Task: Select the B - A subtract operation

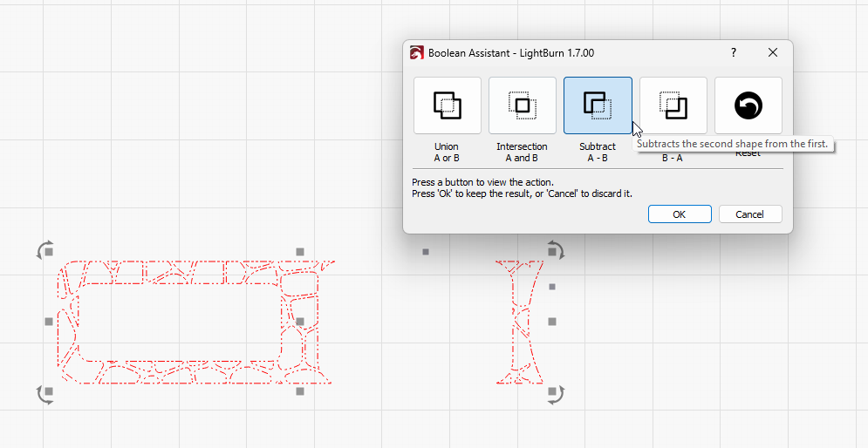Action: (x=673, y=105)
